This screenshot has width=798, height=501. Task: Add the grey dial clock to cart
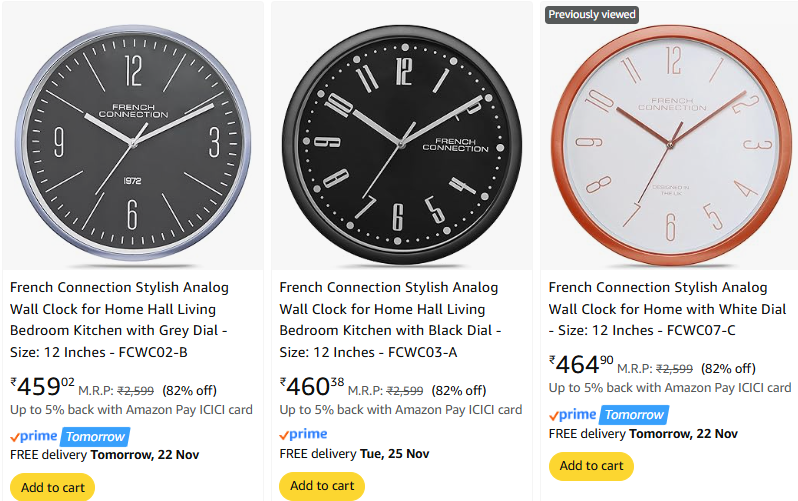tap(52, 487)
